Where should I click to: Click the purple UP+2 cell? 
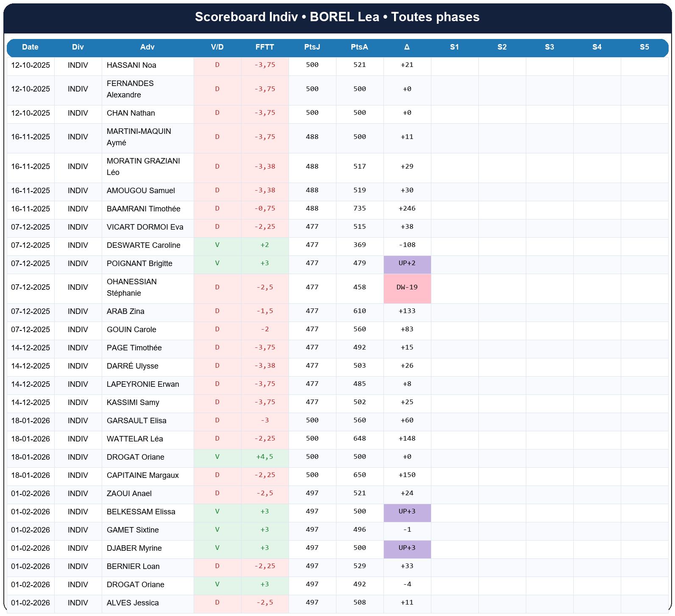[x=407, y=264]
